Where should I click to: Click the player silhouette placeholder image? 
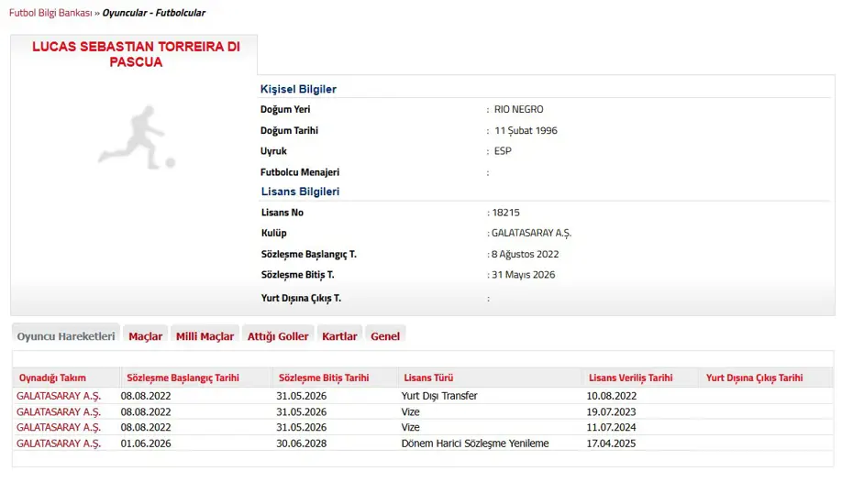pyautogui.click(x=136, y=137)
